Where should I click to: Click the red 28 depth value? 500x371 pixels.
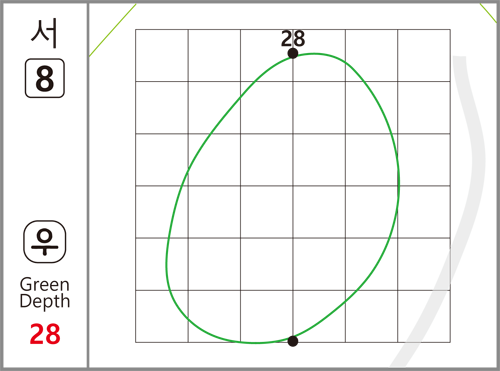coord(45,334)
